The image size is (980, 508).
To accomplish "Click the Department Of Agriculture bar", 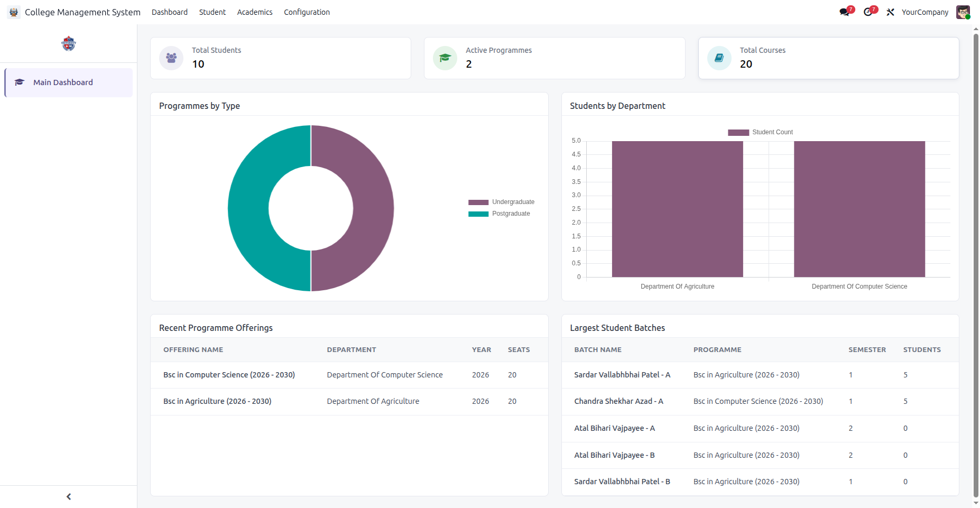I will pyautogui.click(x=678, y=209).
